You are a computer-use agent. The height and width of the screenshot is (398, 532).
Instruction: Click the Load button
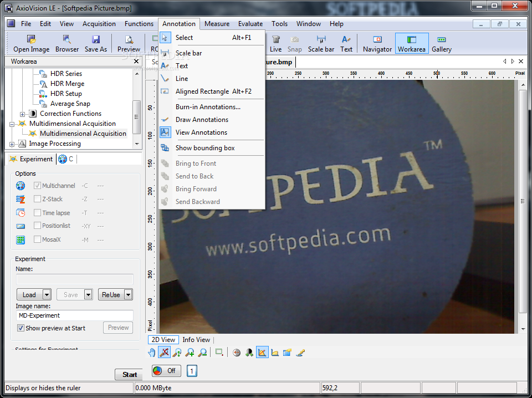tap(30, 294)
